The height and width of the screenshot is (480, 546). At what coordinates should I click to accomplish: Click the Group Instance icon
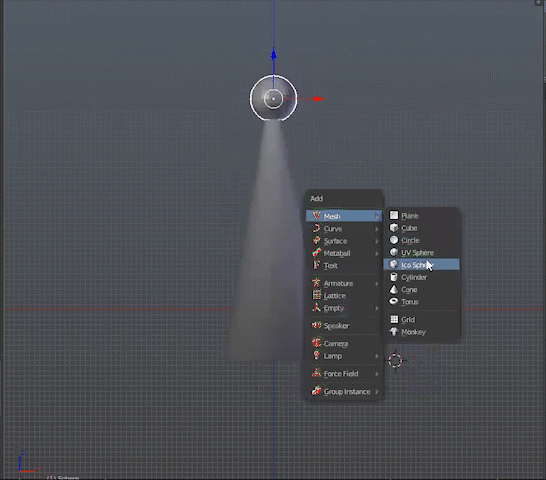tap(317, 391)
